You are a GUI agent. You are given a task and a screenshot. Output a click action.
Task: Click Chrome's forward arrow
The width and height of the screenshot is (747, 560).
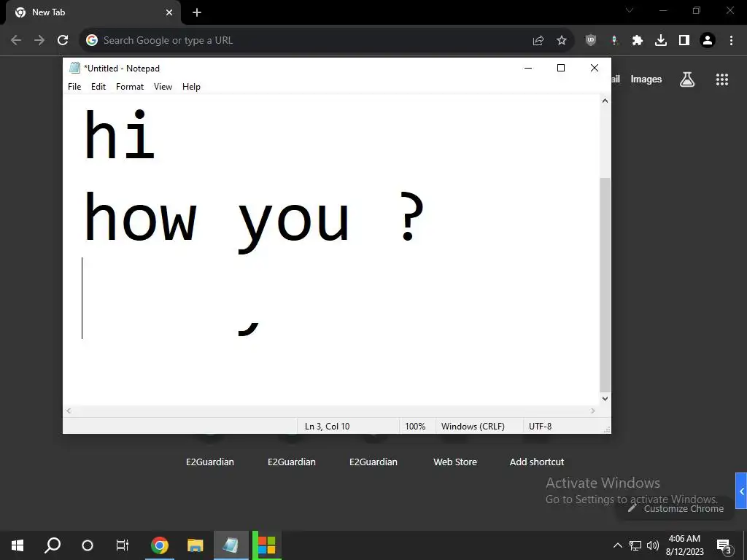click(39, 40)
